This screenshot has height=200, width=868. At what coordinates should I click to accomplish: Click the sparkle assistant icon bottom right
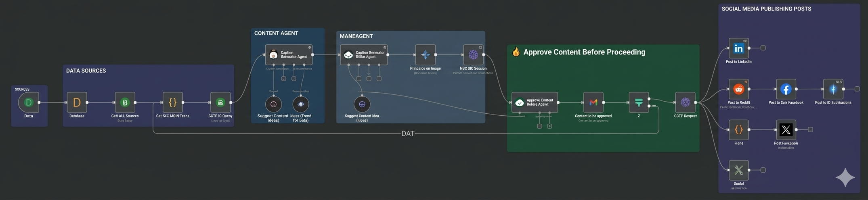845,178
